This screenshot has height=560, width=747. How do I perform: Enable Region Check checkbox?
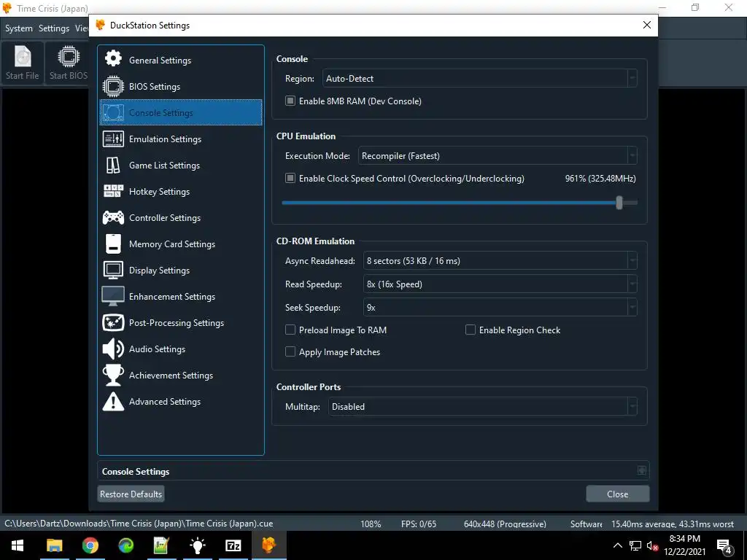point(471,330)
